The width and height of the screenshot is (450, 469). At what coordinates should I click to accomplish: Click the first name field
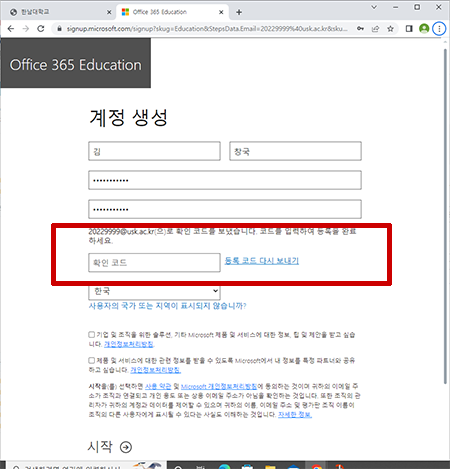[x=295, y=151]
